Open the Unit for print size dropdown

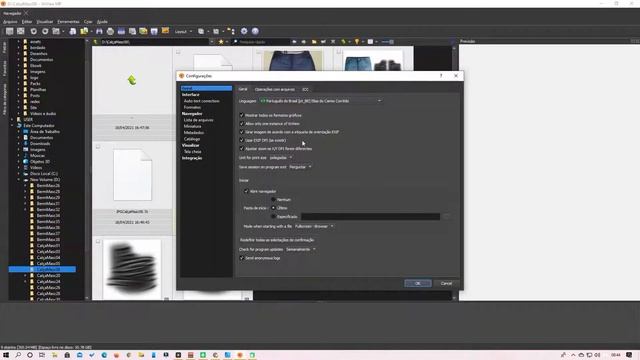tap(281, 158)
